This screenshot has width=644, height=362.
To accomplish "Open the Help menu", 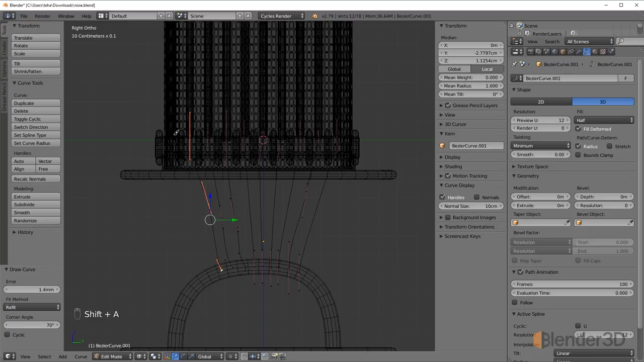I will pyautogui.click(x=87, y=16).
